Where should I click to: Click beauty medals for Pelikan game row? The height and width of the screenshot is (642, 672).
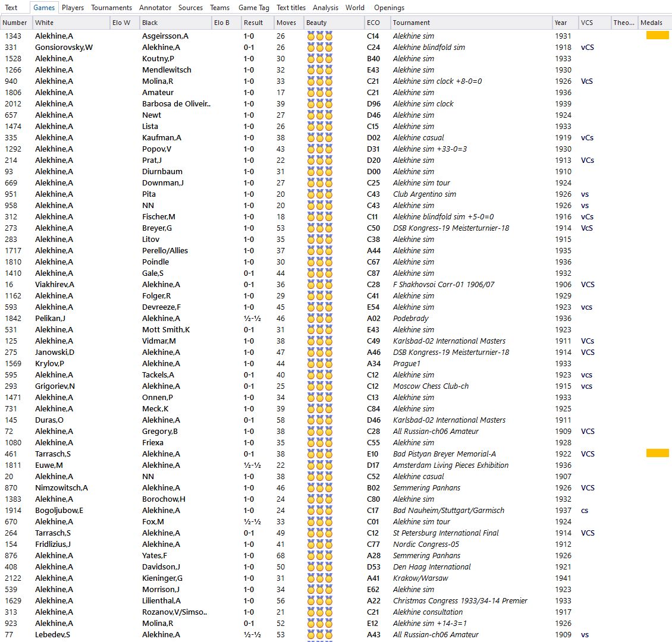(319, 319)
